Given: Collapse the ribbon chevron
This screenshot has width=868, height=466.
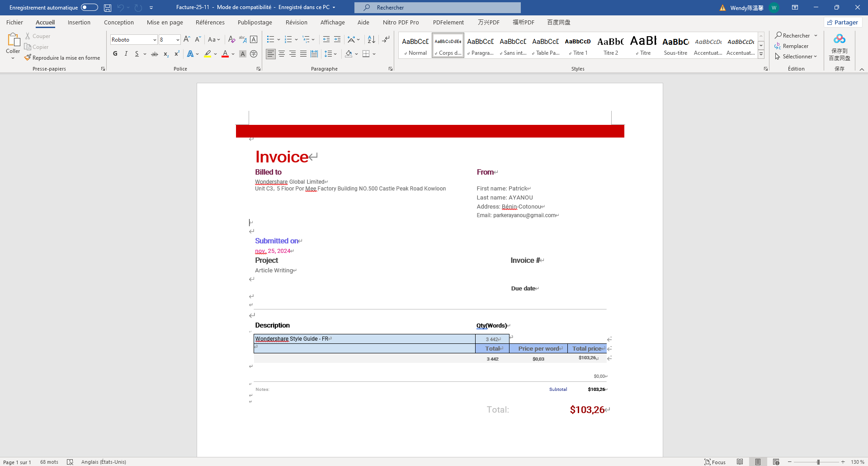Looking at the screenshot, I should (x=862, y=69).
